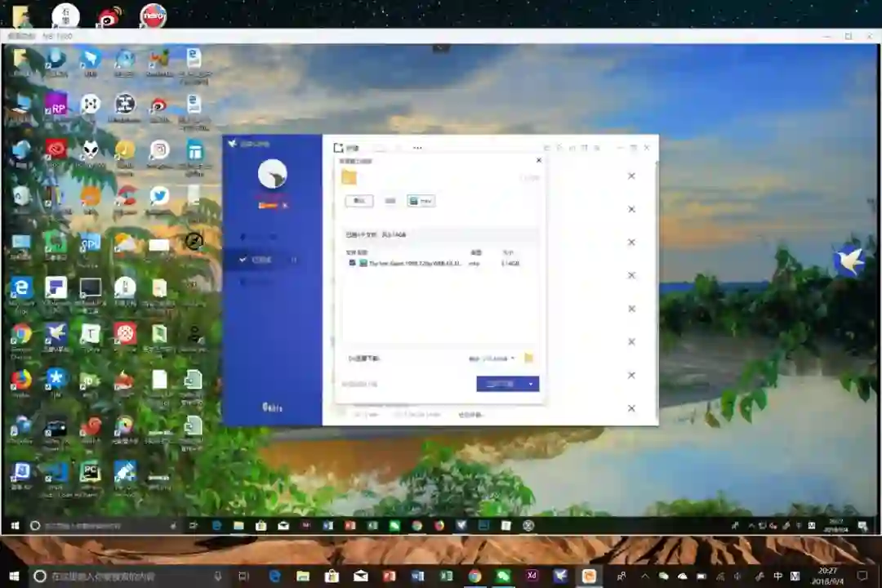Click the Xunlei bird icon in the bottom taskbar

pos(560,576)
